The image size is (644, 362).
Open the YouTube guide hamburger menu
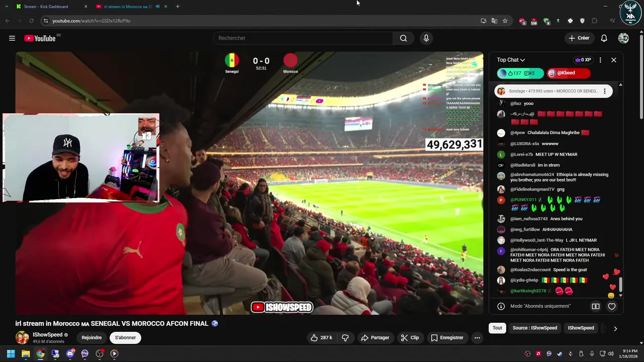pyautogui.click(x=12, y=38)
